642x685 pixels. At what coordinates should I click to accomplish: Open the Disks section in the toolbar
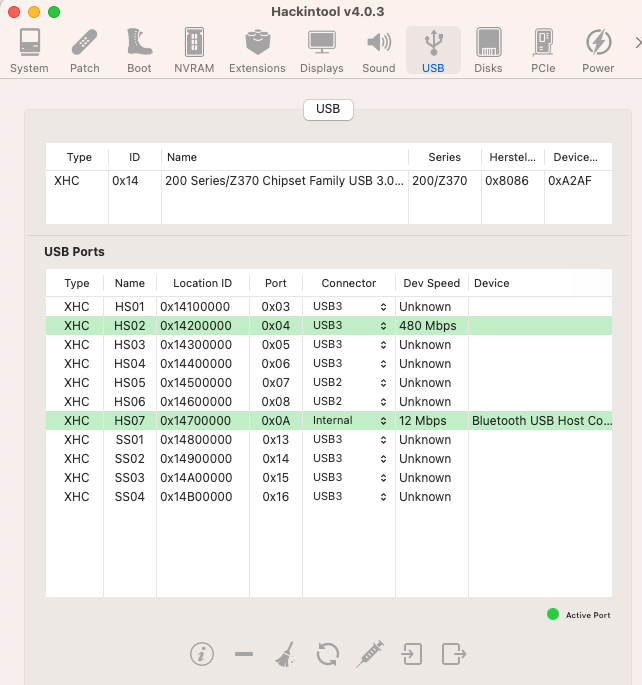(x=488, y=51)
